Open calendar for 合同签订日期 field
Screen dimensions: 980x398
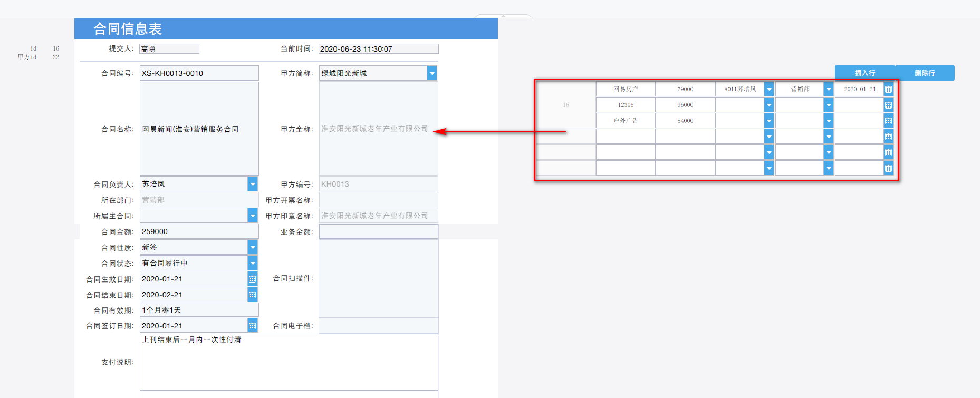[253, 326]
